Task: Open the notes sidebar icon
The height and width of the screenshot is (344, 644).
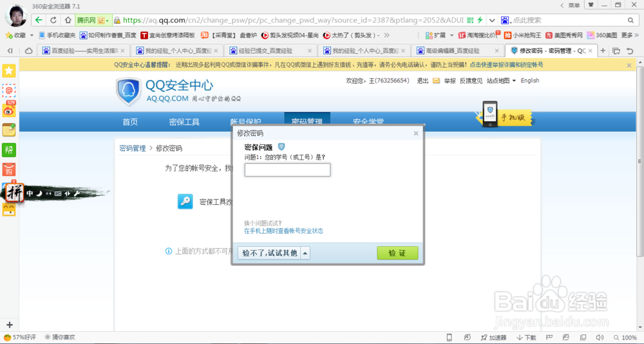Action: (9, 130)
